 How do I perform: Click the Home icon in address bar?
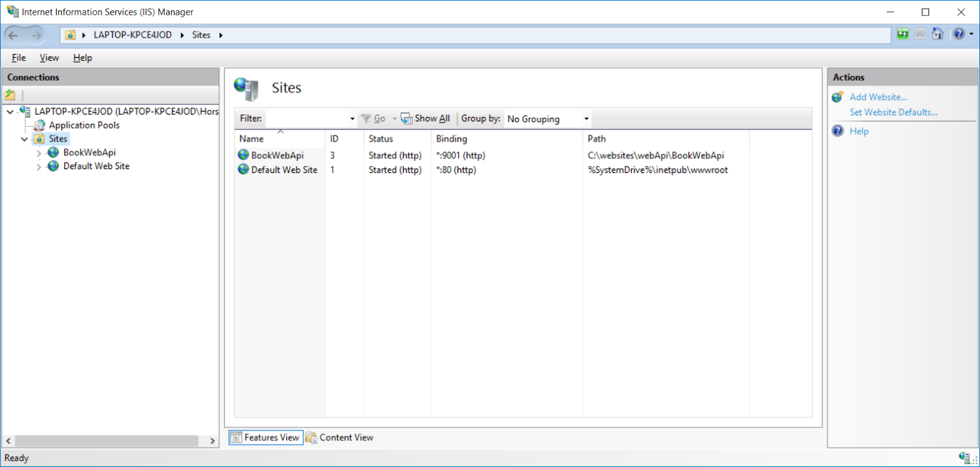tap(938, 34)
